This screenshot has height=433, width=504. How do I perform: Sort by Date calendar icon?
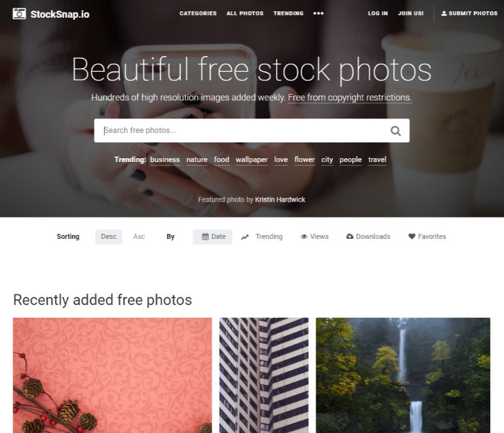[205, 236]
